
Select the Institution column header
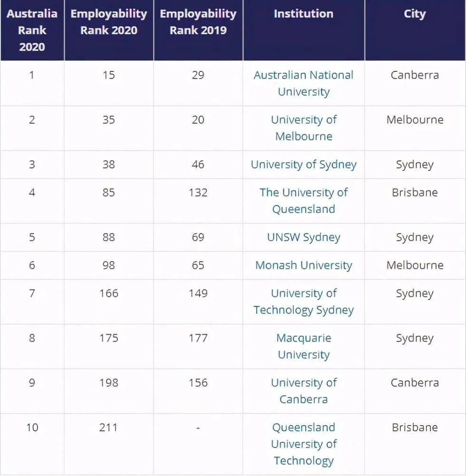(303, 14)
